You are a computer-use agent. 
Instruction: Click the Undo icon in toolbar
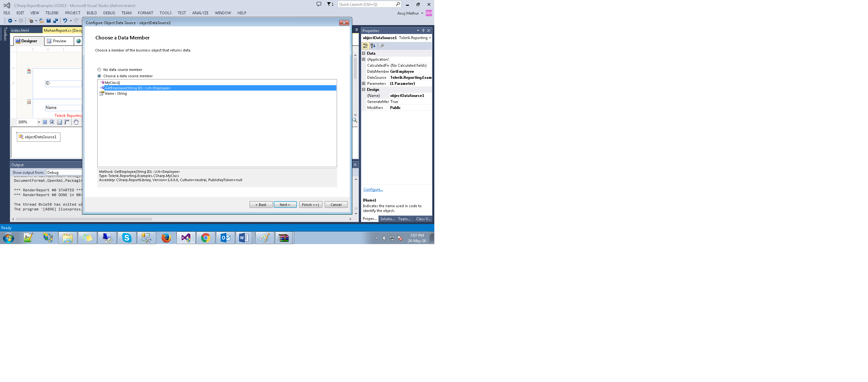(65, 21)
